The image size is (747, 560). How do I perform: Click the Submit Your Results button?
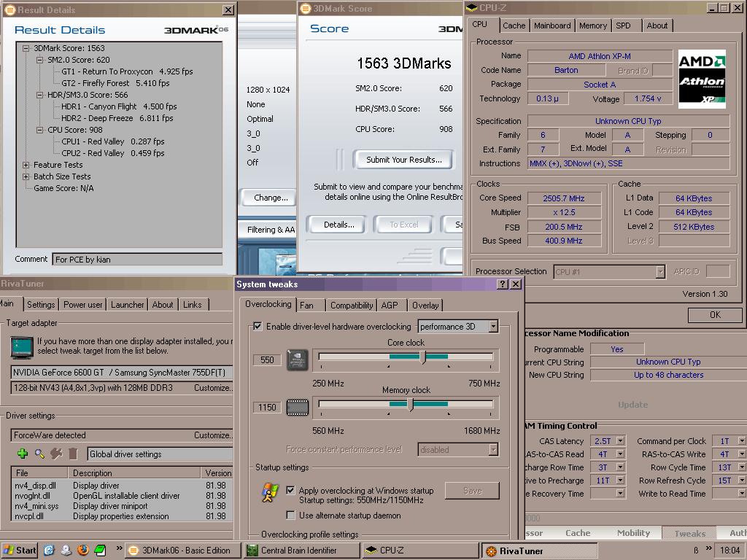click(x=403, y=160)
